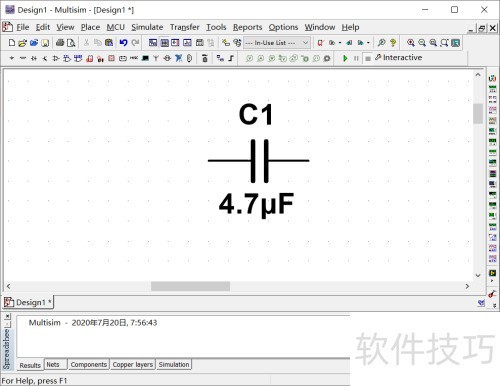
Task: Switch to the Copper layers tab
Action: pyautogui.click(x=133, y=365)
